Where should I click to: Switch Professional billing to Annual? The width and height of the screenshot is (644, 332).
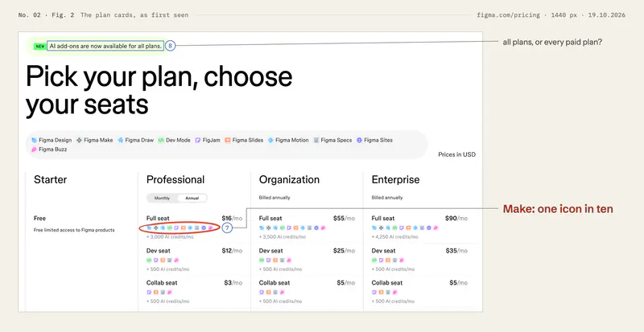[192, 199]
